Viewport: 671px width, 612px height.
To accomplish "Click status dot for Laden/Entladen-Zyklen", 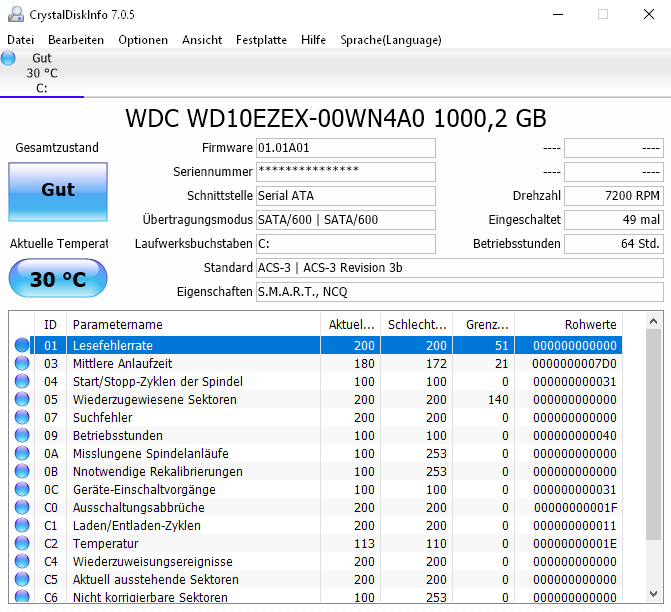I will (22, 525).
